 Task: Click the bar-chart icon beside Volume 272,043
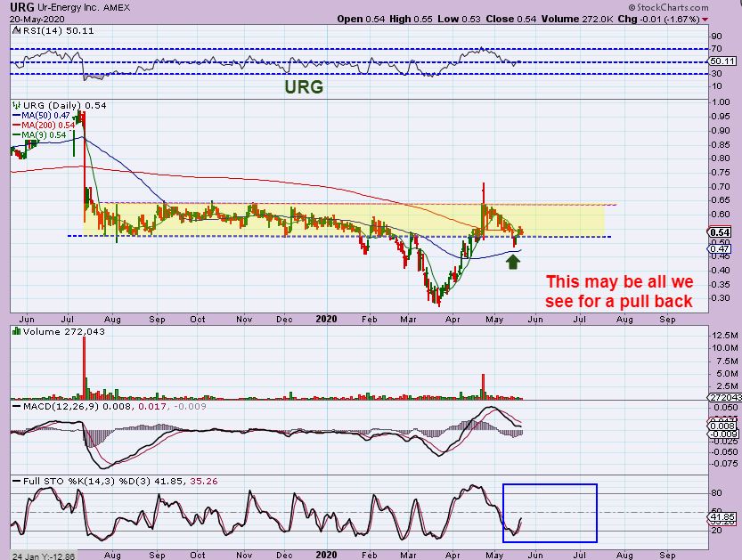(x=17, y=331)
